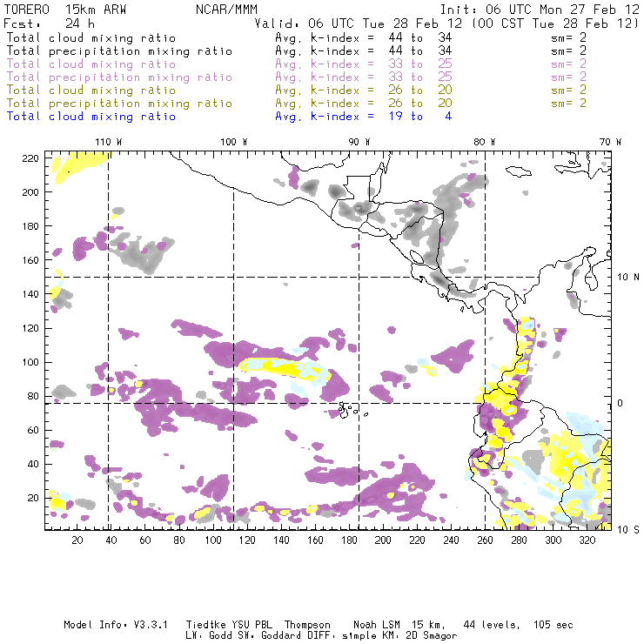Select the "44 levels," text
644x644 pixels.
point(492,625)
